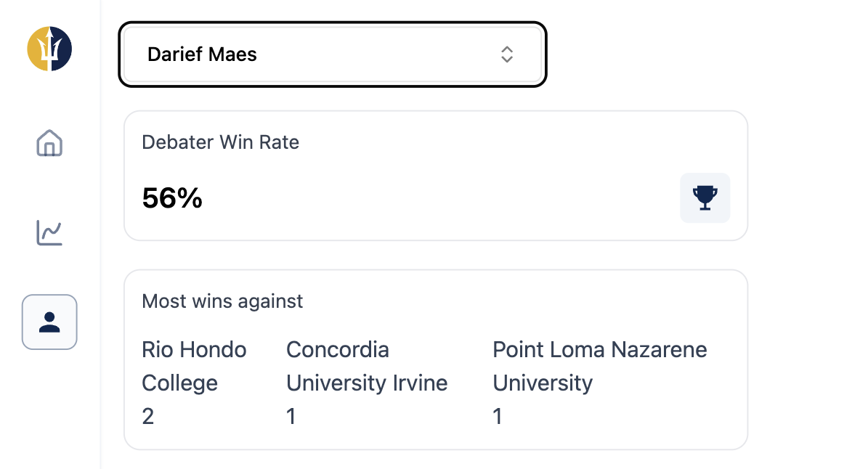Click the win count 1 under Point Loma
Image resolution: width=868 pixels, height=469 pixels.
[498, 417]
